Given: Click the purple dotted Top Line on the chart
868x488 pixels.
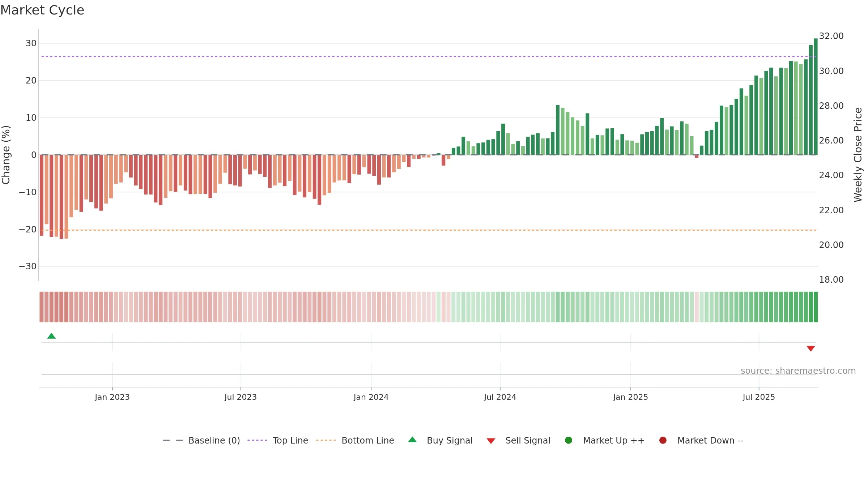Looking at the screenshot, I should tap(429, 56).
